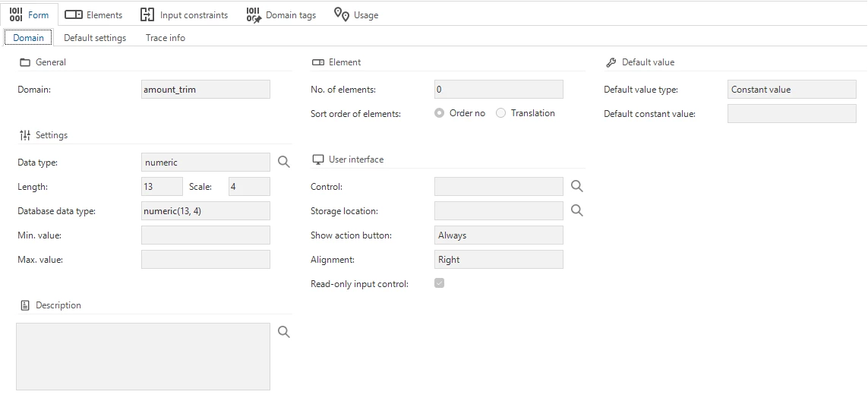Open the Trace info tab

pos(166,37)
